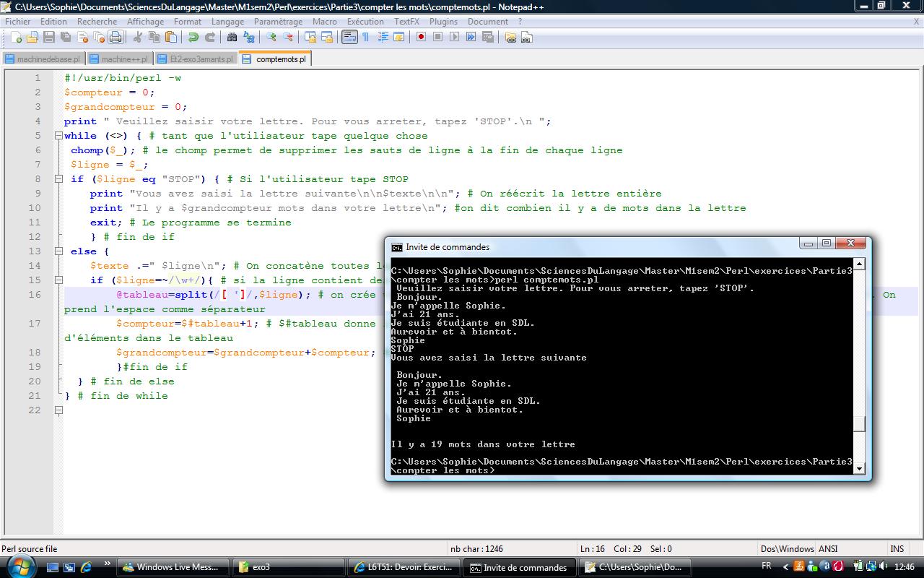Click the Cut scissors icon
Screen dimensions: 924x578
point(138,38)
